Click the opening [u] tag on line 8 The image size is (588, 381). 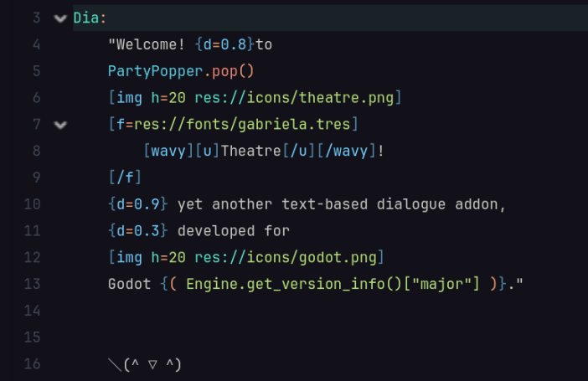coord(208,151)
